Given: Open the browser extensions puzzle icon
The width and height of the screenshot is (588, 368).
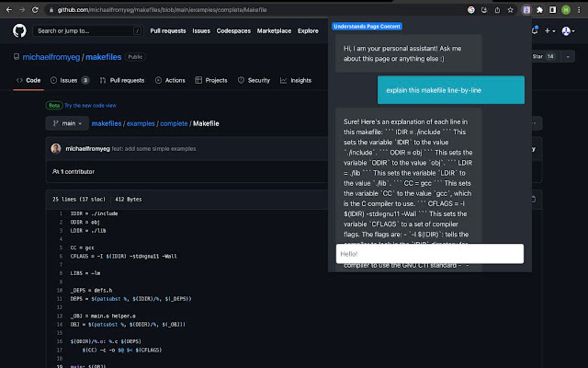Looking at the screenshot, I should coord(539,10).
